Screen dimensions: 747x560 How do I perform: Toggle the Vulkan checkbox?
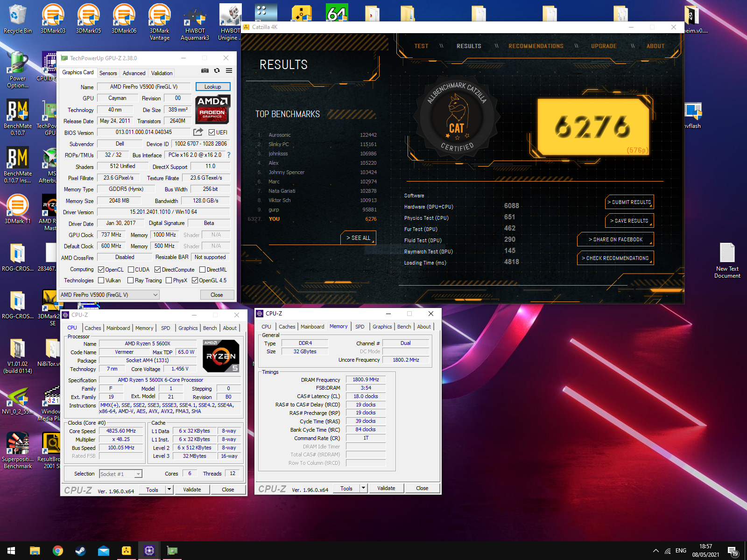101,280
